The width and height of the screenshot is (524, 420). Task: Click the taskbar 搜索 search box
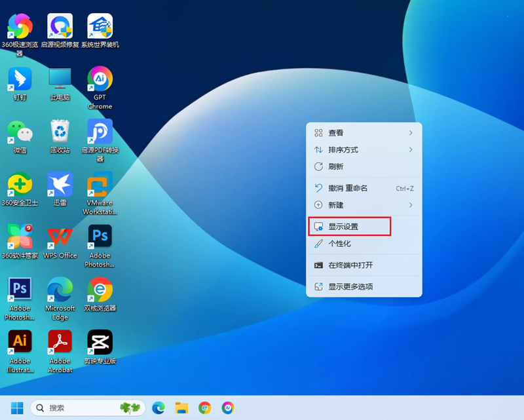(88, 408)
